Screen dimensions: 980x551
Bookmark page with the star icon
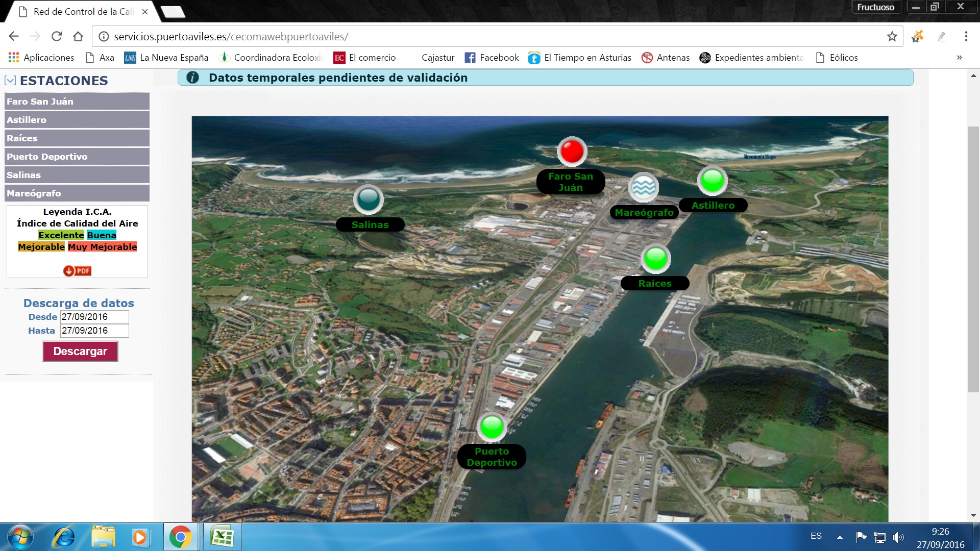(892, 37)
